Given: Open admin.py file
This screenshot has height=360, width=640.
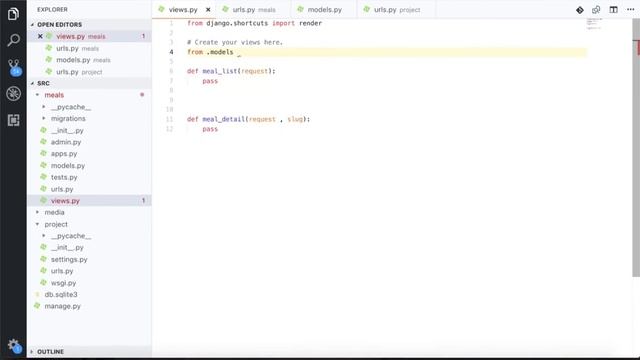Looking at the screenshot, I should (x=66, y=142).
